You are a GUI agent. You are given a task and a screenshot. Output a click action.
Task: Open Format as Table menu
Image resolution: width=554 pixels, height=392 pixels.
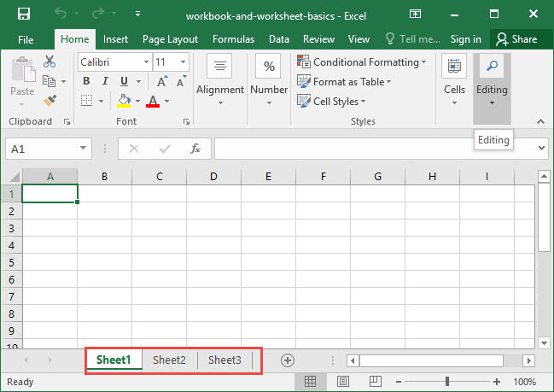pos(344,82)
